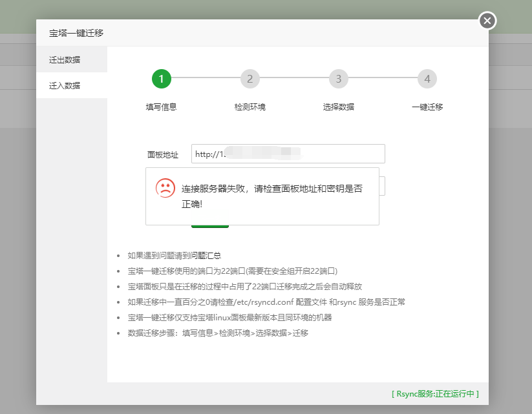Click the 数据迁移步骤 tip line
Viewport: 532px width, 414px height.
pyautogui.click(x=218, y=333)
